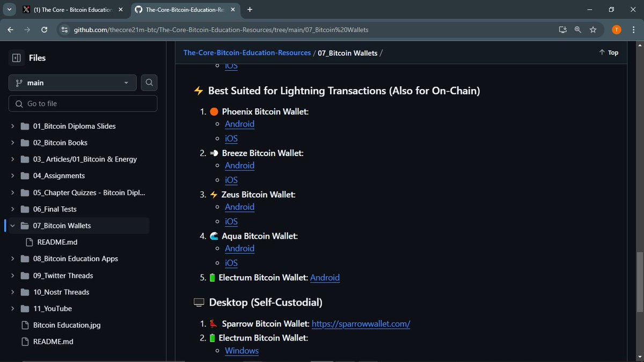Expand the 04_Assignments folder chevron
The height and width of the screenshot is (362, 644).
12,176
